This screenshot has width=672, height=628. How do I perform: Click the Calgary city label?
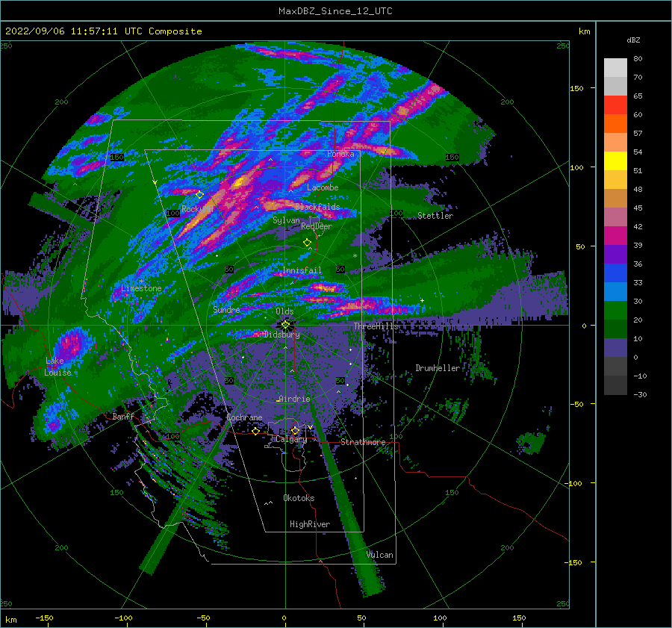[x=291, y=439]
